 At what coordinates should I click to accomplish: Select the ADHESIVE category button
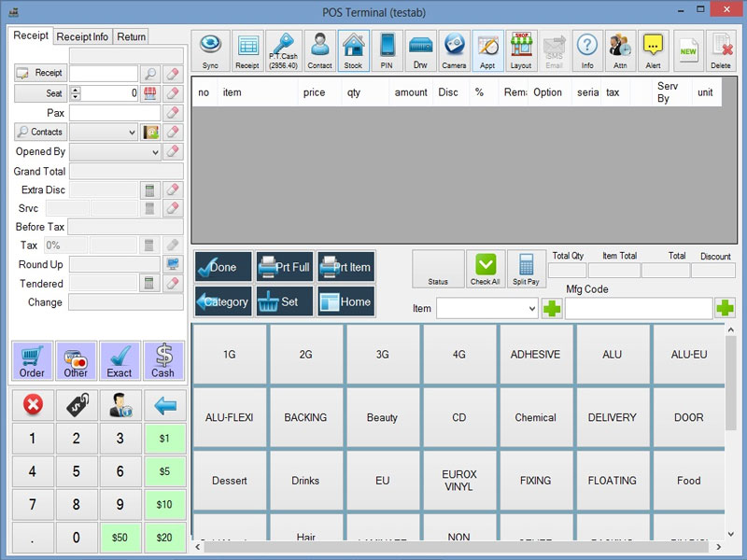[x=535, y=355]
